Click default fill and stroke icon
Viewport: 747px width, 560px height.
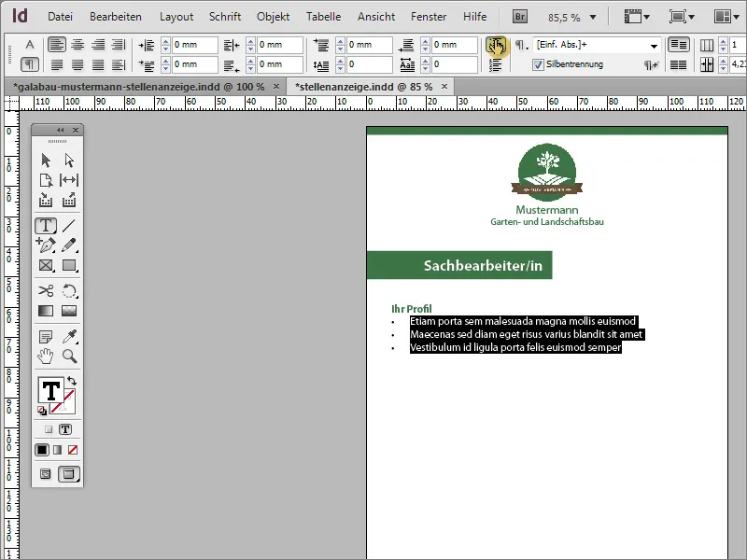pos(42,411)
